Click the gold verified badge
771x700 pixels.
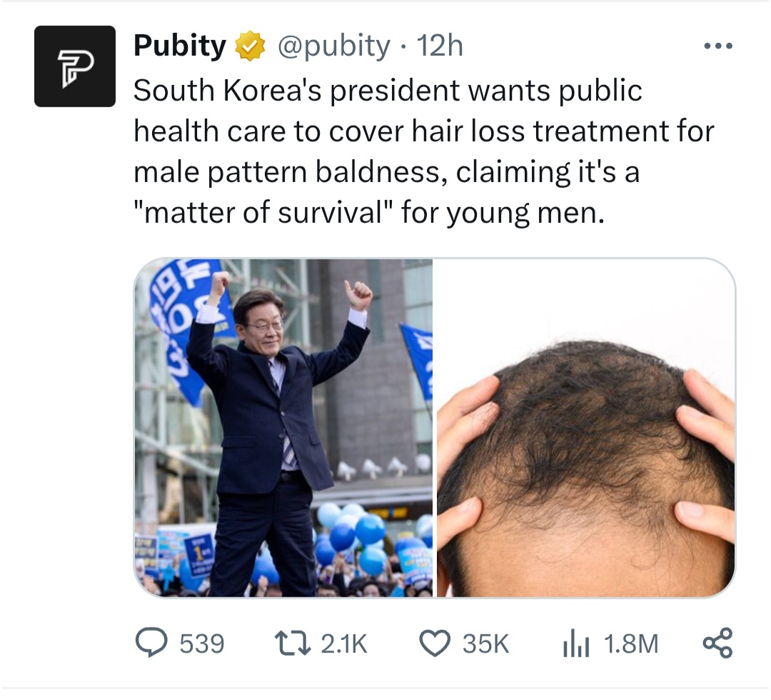pos(250,46)
